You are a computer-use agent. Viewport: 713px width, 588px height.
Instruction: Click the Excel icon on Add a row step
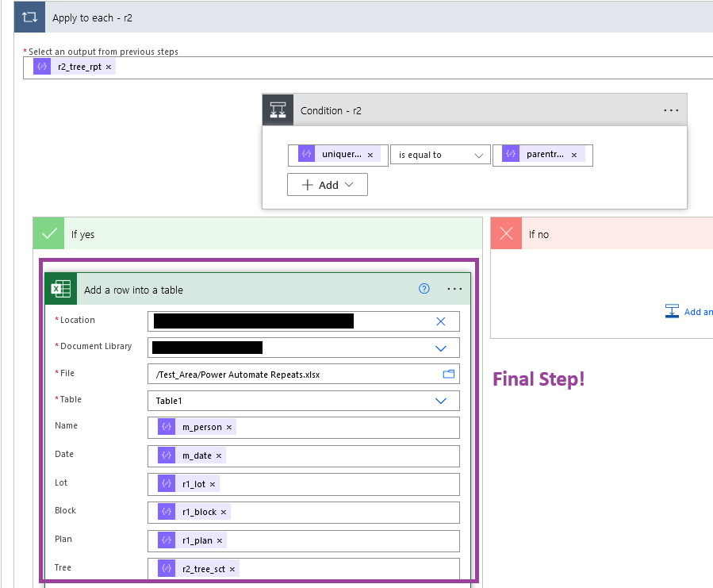(x=59, y=289)
